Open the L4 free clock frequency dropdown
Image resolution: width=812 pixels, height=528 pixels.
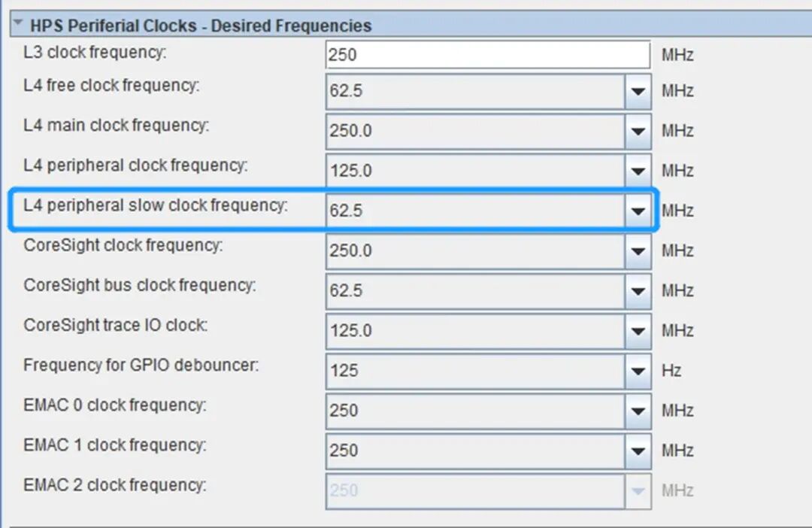(638, 91)
